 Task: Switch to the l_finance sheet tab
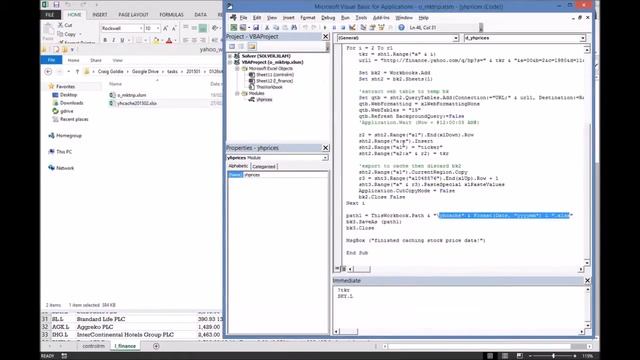pos(125,346)
